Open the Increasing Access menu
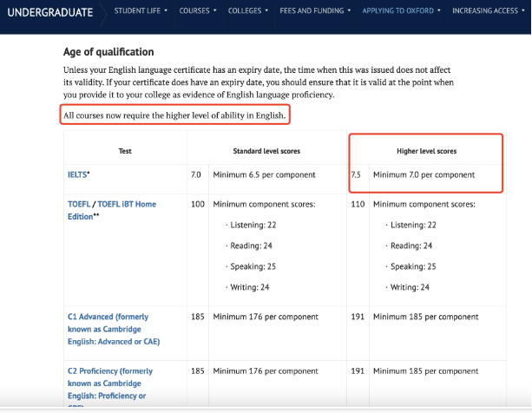532x413 pixels. pos(489,11)
